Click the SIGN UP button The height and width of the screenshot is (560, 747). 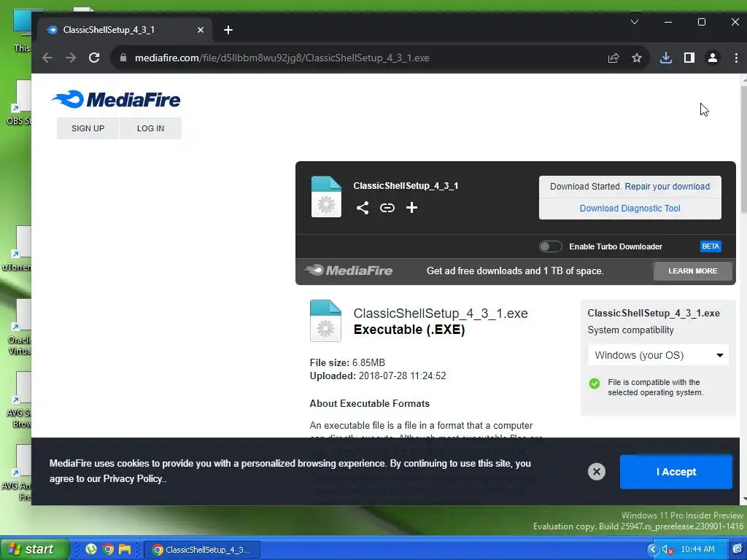pyautogui.click(x=88, y=128)
